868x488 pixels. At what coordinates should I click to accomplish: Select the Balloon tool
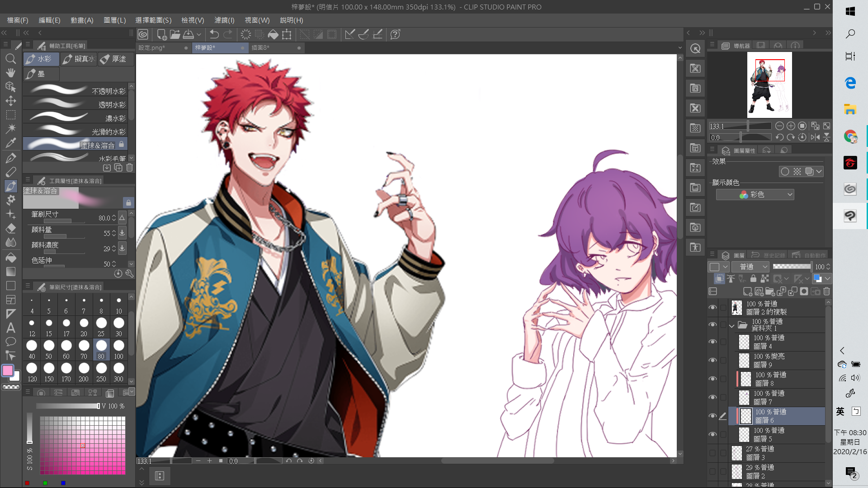[11, 342]
